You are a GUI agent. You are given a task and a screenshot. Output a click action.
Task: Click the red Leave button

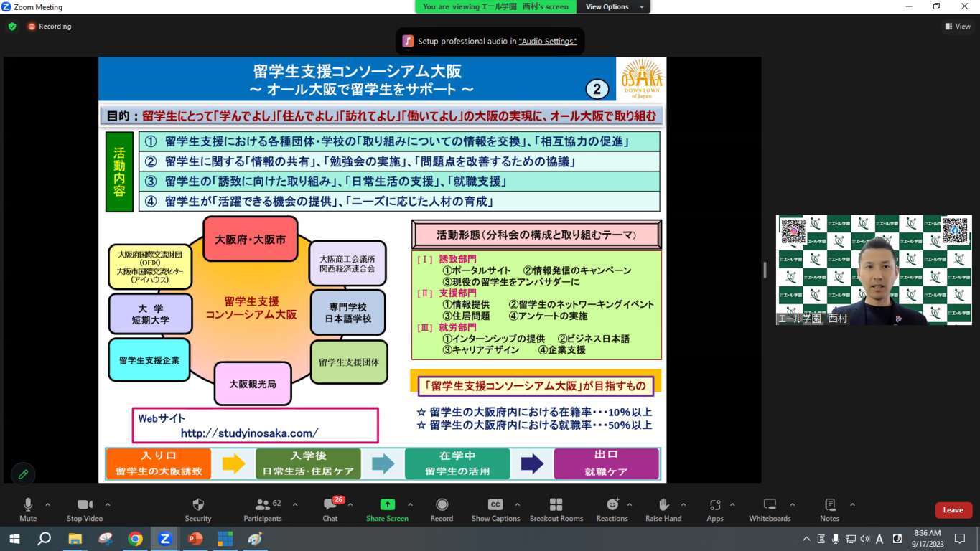point(953,510)
